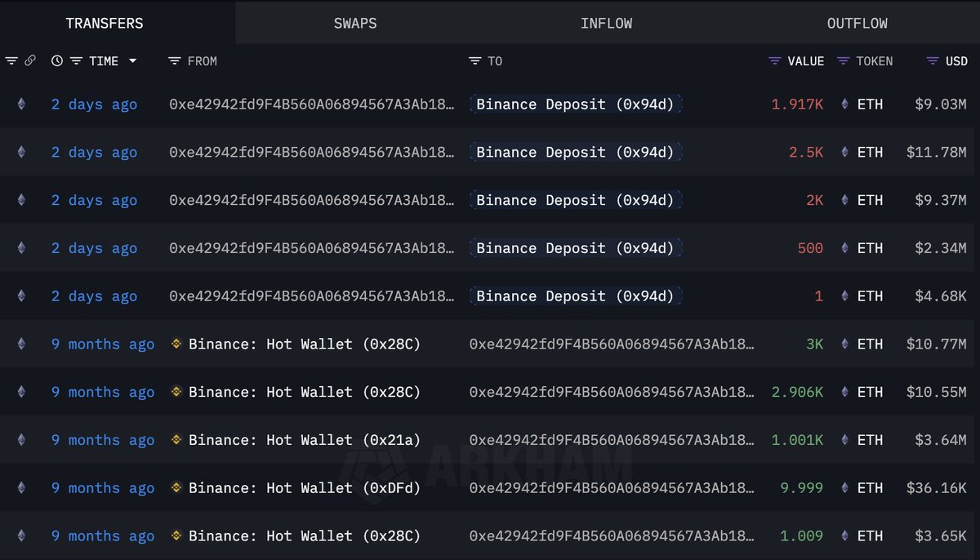Open recipient address on the 9.999 ETH row
The width and height of the screenshot is (980, 560).
pos(612,487)
